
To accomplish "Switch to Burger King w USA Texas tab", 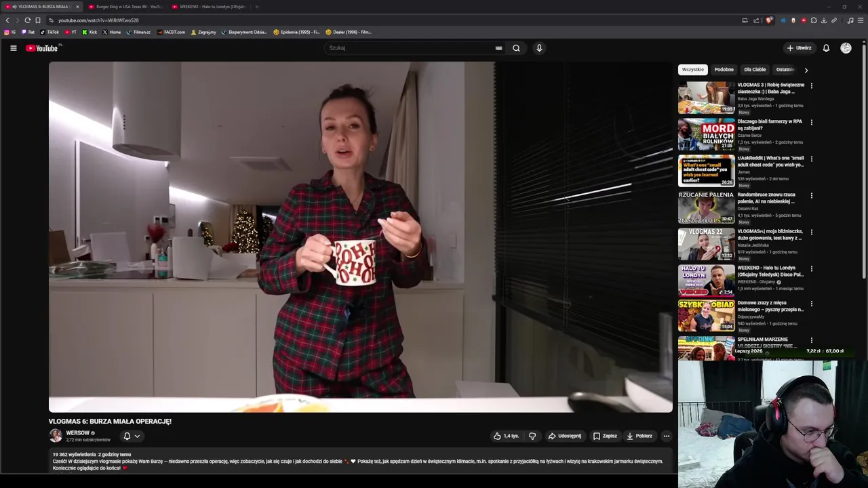I will click(125, 7).
